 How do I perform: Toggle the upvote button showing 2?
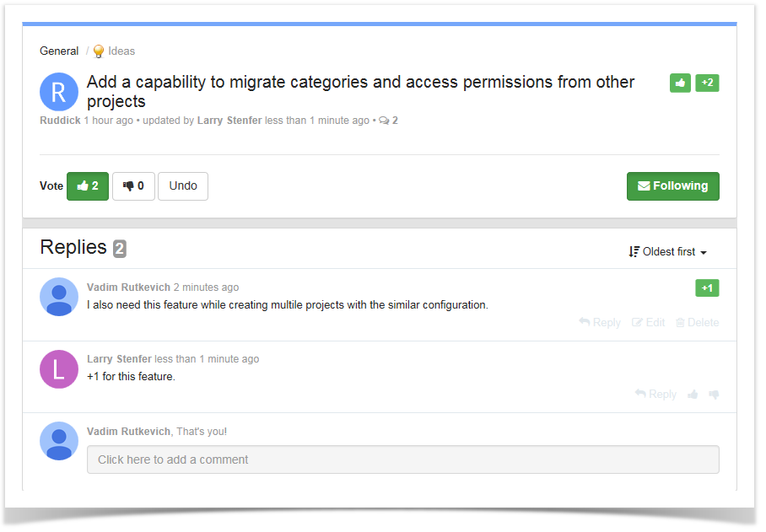(x=88, y=186)
